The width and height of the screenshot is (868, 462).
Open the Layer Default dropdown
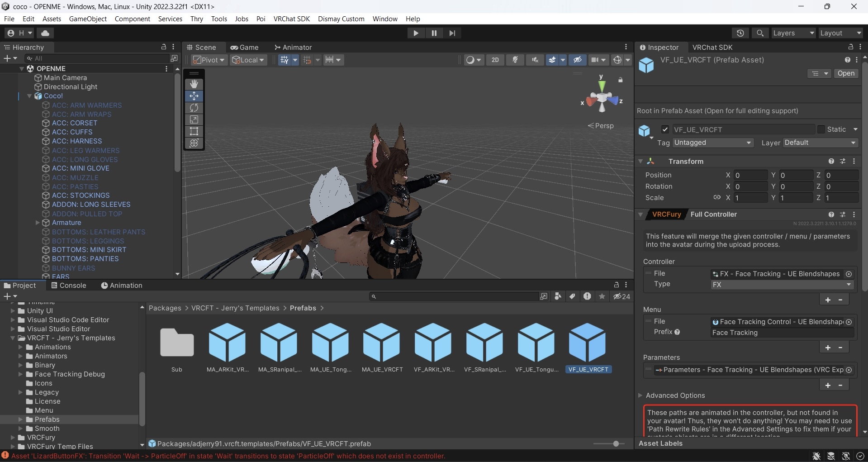point(821,143)
